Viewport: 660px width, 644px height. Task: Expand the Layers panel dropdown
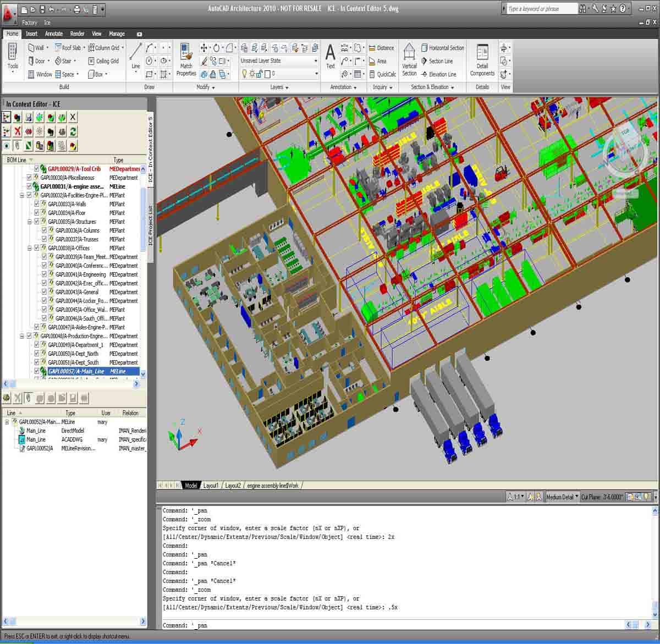(279, 87)
